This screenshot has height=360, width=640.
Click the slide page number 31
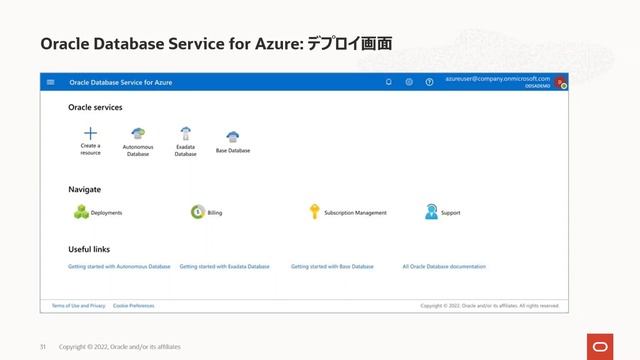tap(43, 347)
